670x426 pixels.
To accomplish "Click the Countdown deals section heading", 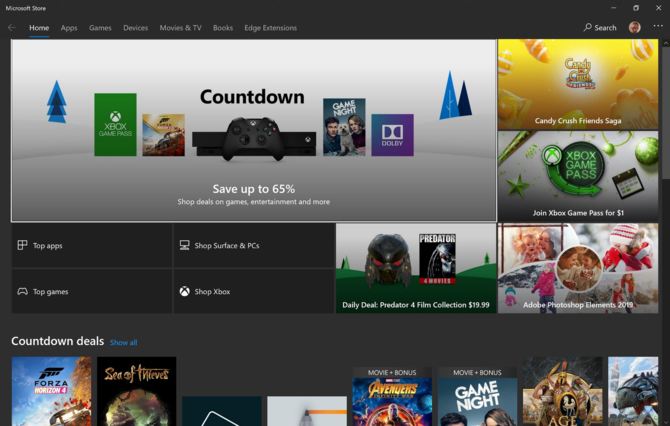I will click(57, 341).
